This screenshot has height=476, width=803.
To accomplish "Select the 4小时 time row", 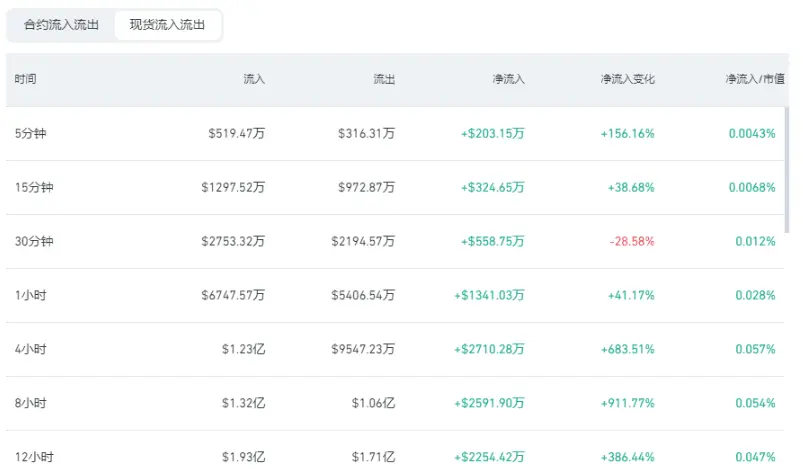I will click(395, 349).
